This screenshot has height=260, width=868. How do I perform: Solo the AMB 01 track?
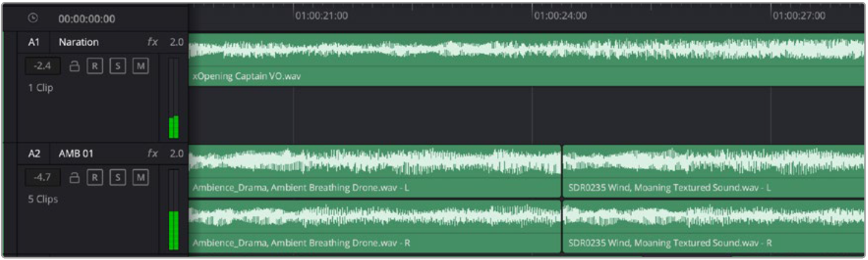117,178
